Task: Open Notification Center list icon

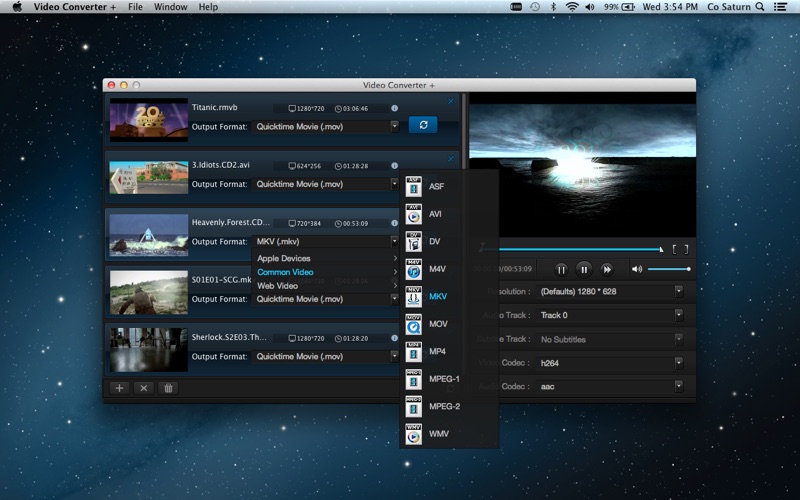Action: 780,7
